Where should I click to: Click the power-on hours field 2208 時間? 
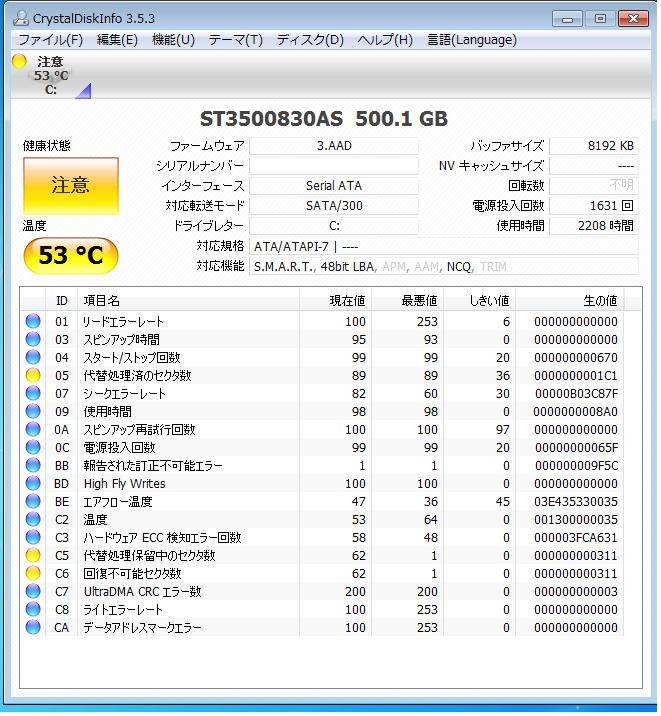pyautogui.click(x=594, y=226)
